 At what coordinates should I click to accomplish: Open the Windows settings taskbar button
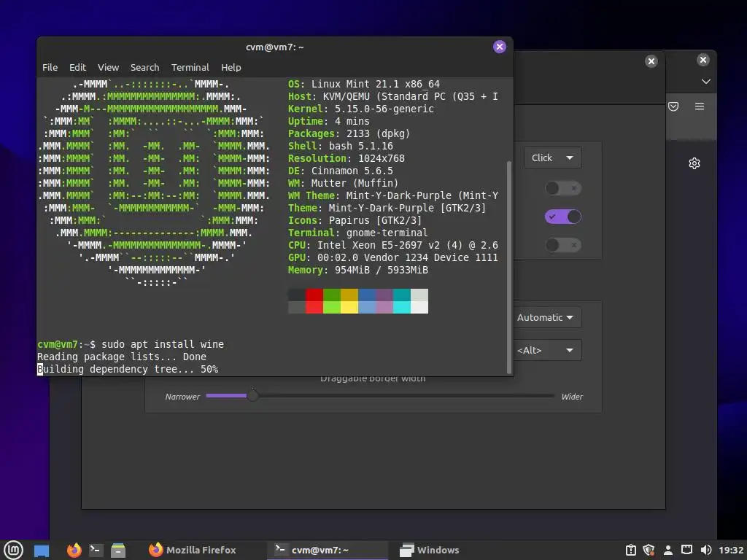[429, 550]
